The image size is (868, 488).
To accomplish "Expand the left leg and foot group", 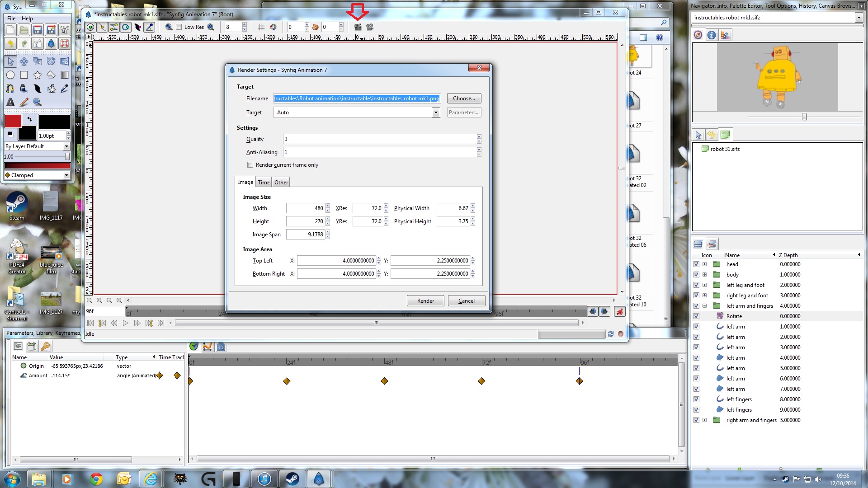I will 704,285.
